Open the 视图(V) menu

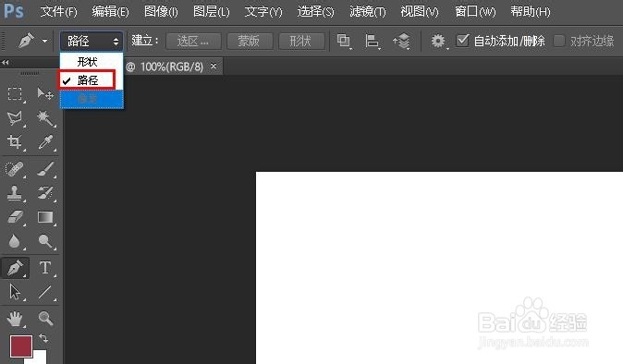tap(420, 11)
